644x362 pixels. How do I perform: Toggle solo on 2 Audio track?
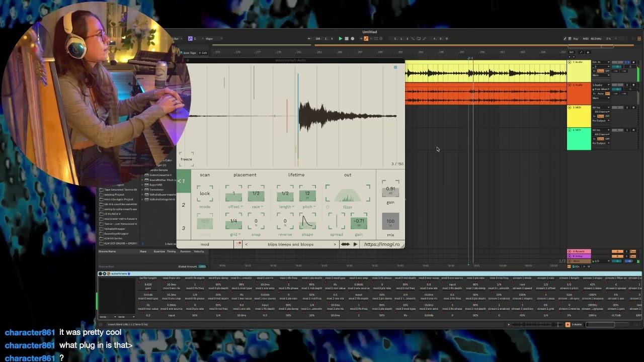(627, 85)
